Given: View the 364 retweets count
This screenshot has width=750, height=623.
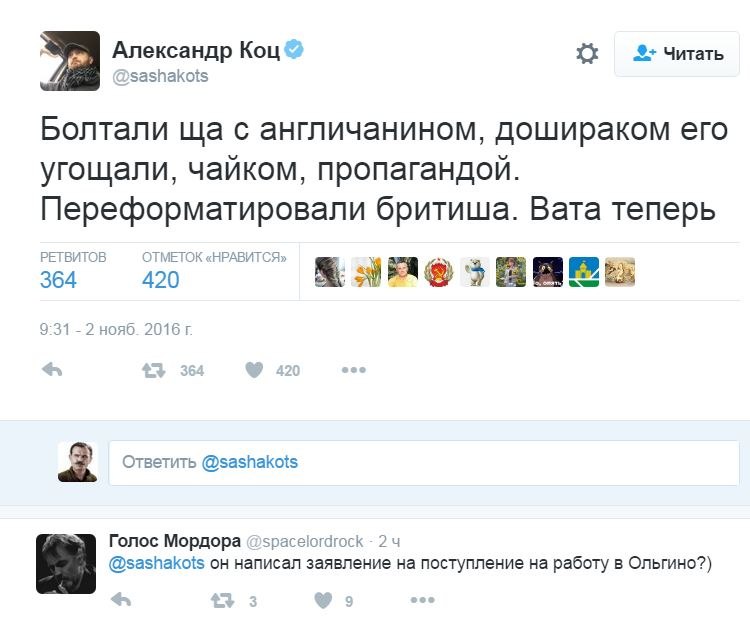Looking at the screenshot, I should click(x=59, y=280).
